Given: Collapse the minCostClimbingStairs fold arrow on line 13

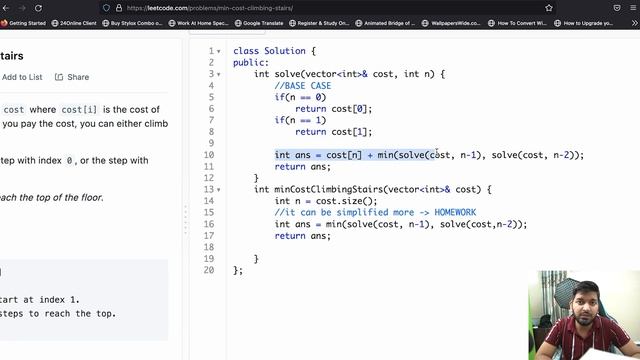Looking at the screenshot, I should pyautogui.click(x=219, y=190).
